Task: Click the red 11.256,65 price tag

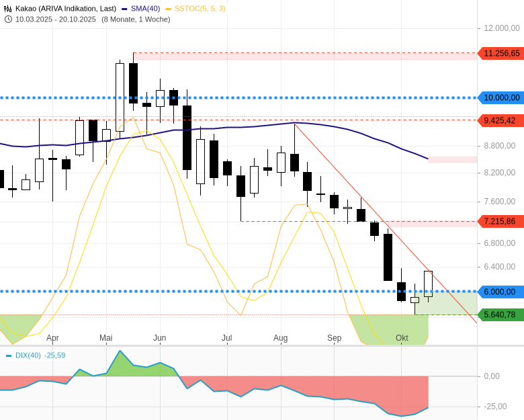Action: [x=500, y=53]
